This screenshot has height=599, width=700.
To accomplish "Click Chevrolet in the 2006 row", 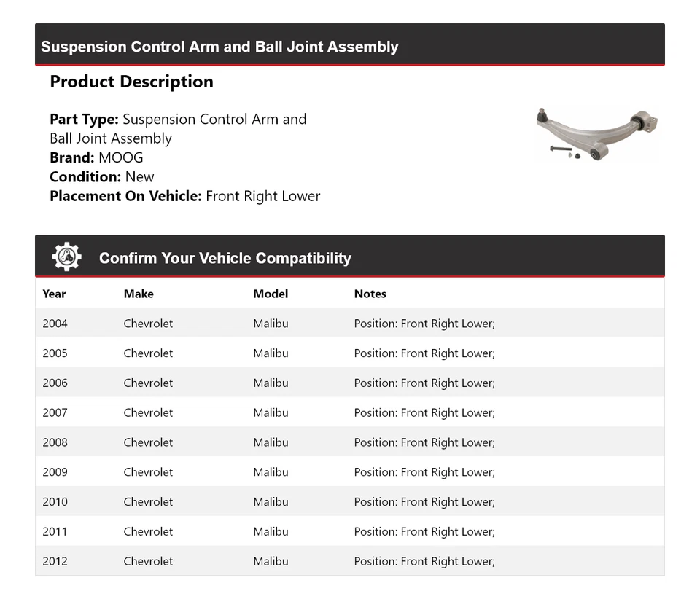I will coord(148,383).
